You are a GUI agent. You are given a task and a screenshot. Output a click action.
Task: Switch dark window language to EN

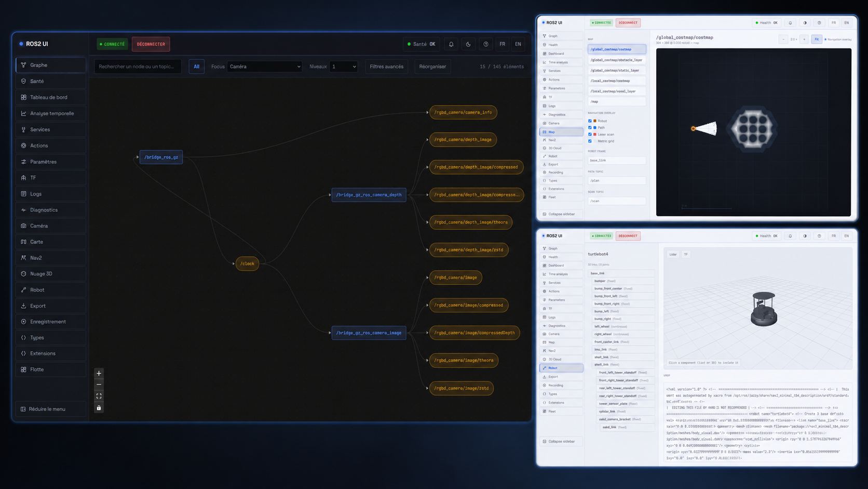[518, 44]
